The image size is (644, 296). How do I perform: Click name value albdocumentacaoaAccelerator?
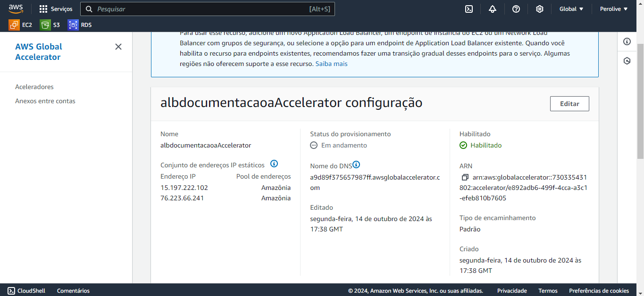click(206, 145)
